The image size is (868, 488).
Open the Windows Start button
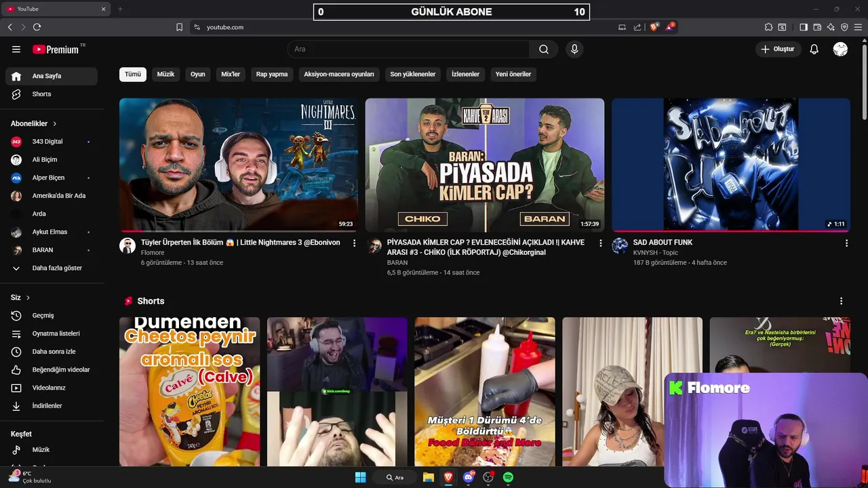(360, 478)
